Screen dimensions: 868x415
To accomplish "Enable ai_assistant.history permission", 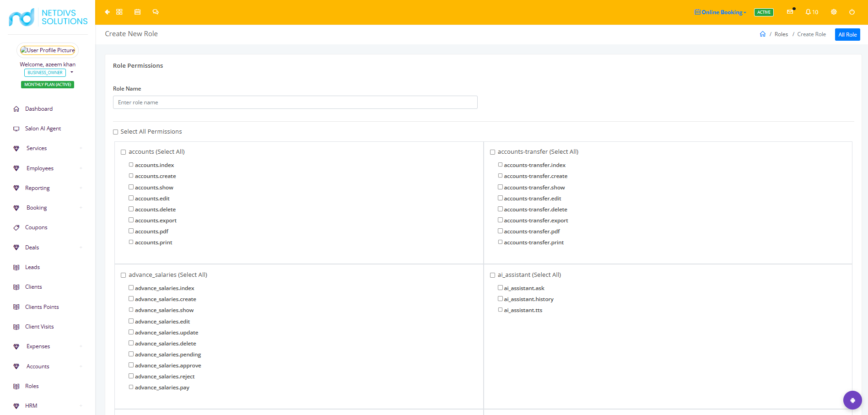I will 501,299.
